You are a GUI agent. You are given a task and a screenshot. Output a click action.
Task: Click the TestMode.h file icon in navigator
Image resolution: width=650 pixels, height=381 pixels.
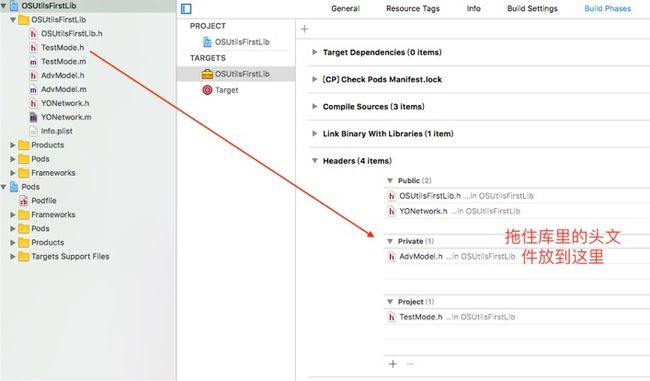(33, 48)
